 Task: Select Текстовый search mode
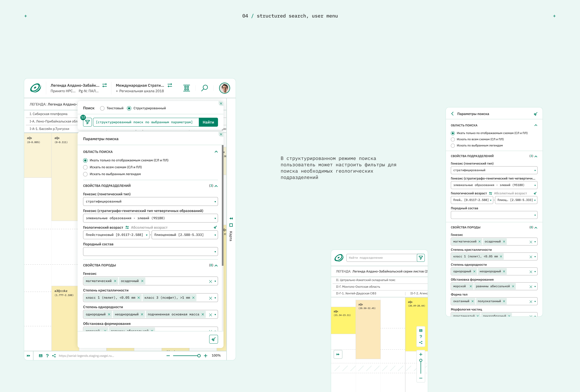coord(112,108)
